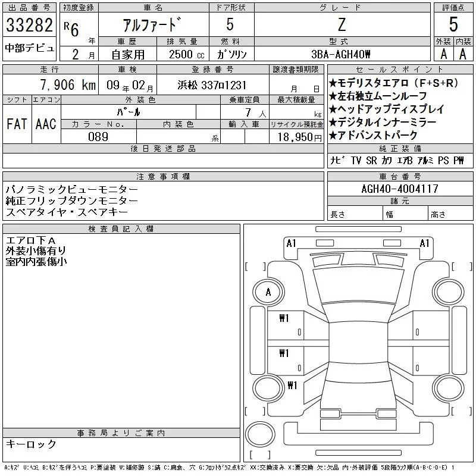Click the 高さ dimension label
Image resolution: width=476 pixels, height=476 pixels.
438,215
